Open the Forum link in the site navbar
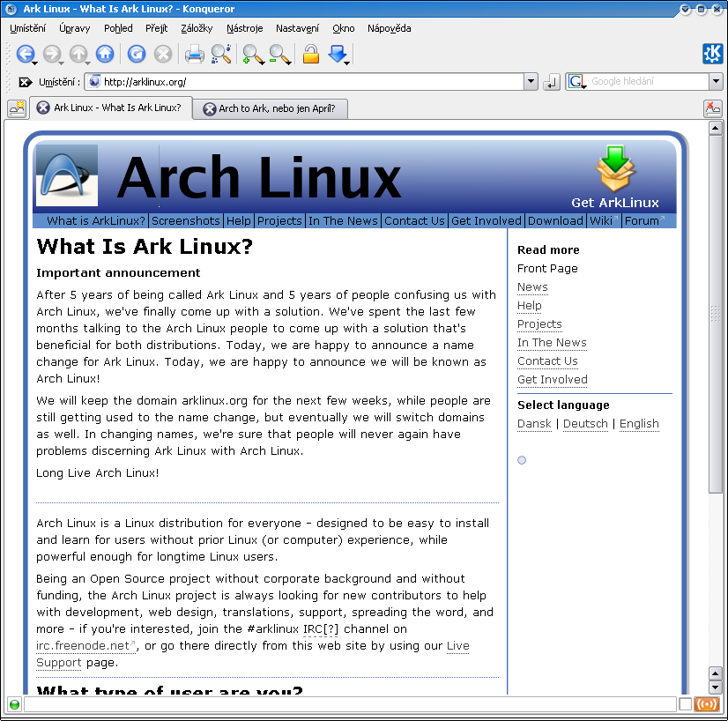728x721 pixels. [x=644, y=221]
